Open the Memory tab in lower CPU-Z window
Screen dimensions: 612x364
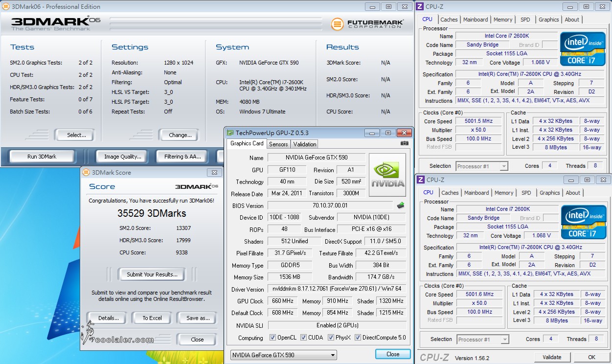coord(504,193)
